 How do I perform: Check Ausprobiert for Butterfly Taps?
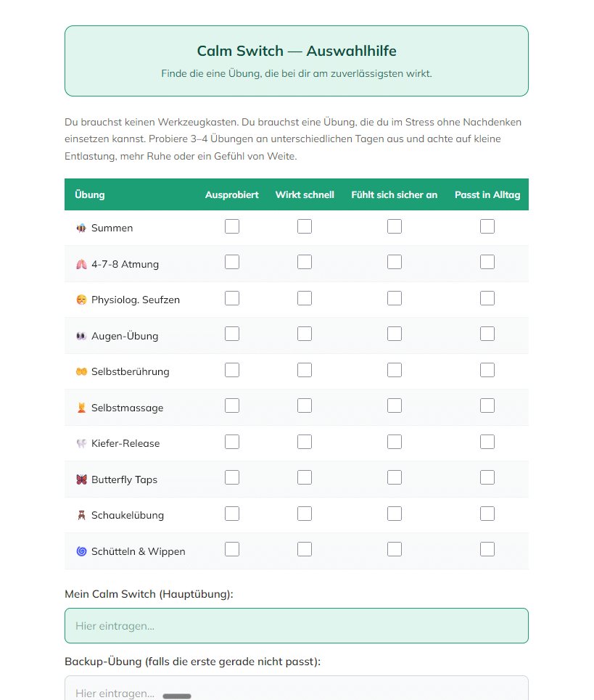coord(232,477)
